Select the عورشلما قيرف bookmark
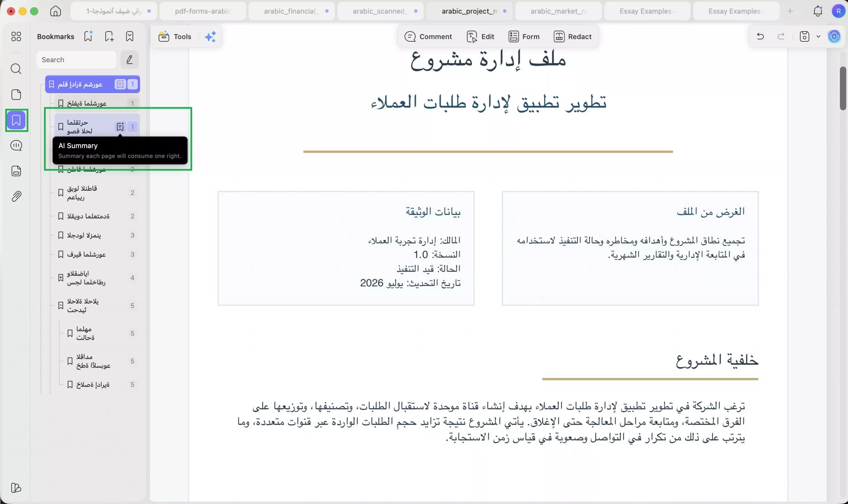This screenshot has height=504, width=848. pos(97,254)
